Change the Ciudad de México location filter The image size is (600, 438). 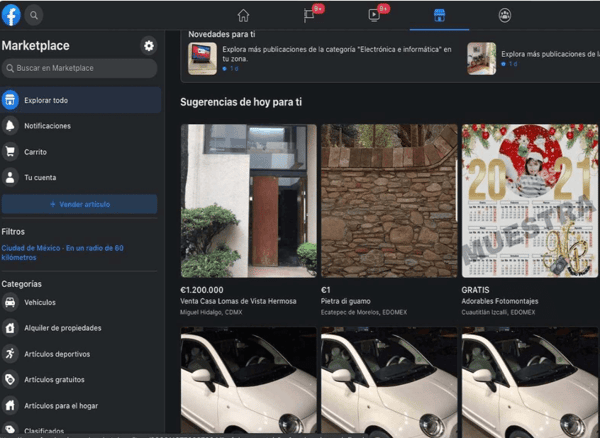point(63,252)
